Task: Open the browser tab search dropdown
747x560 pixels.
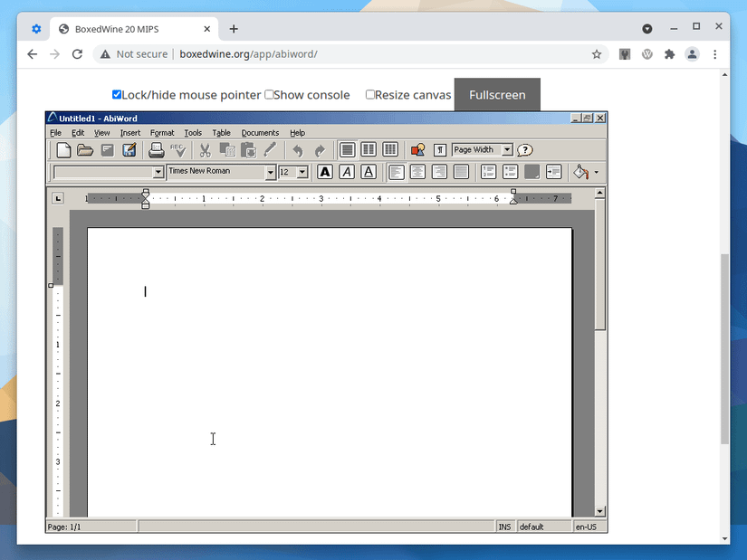Action: 647,29
